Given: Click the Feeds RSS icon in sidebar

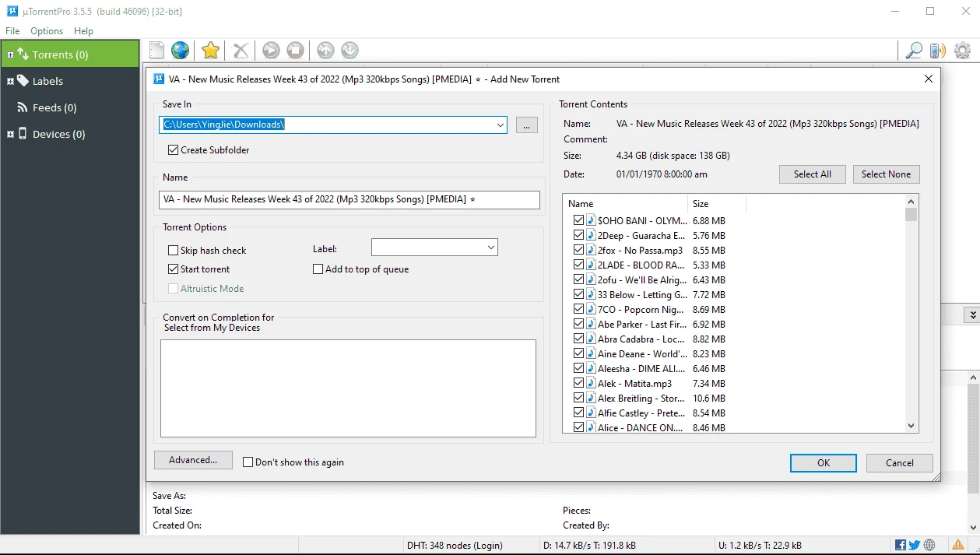Looking at the screenshot, I should point(23,107).
